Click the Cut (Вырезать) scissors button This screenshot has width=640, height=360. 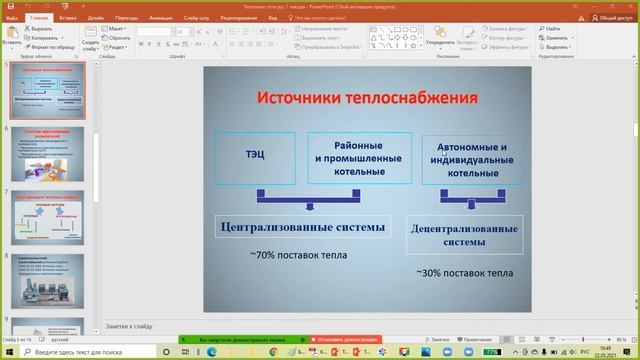[38, 29]
